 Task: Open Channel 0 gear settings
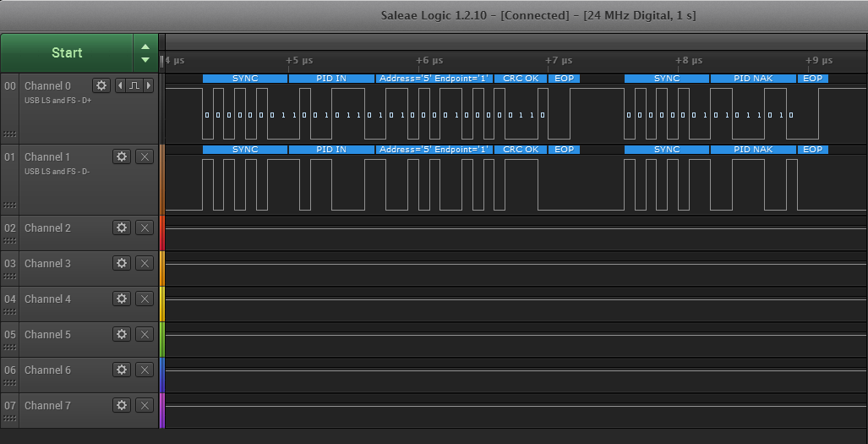(101, 85)
